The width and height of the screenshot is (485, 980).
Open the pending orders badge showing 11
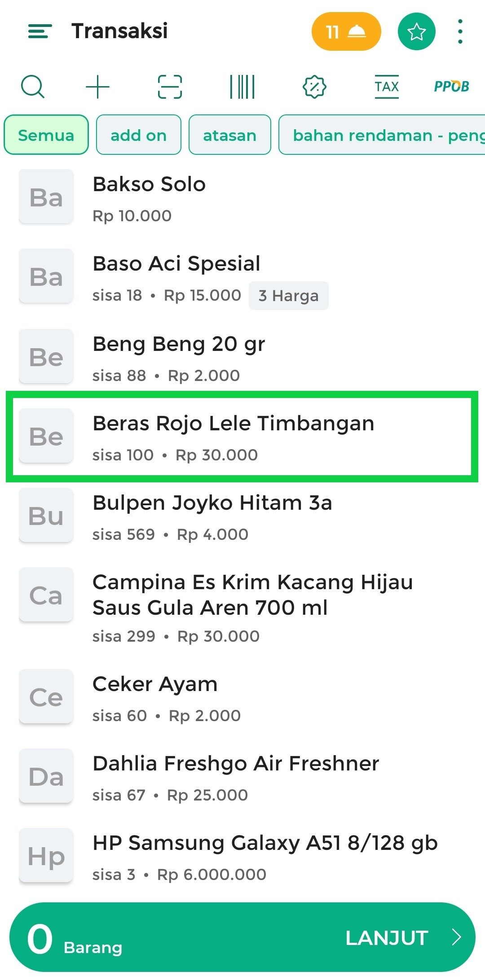click(346, 31)
